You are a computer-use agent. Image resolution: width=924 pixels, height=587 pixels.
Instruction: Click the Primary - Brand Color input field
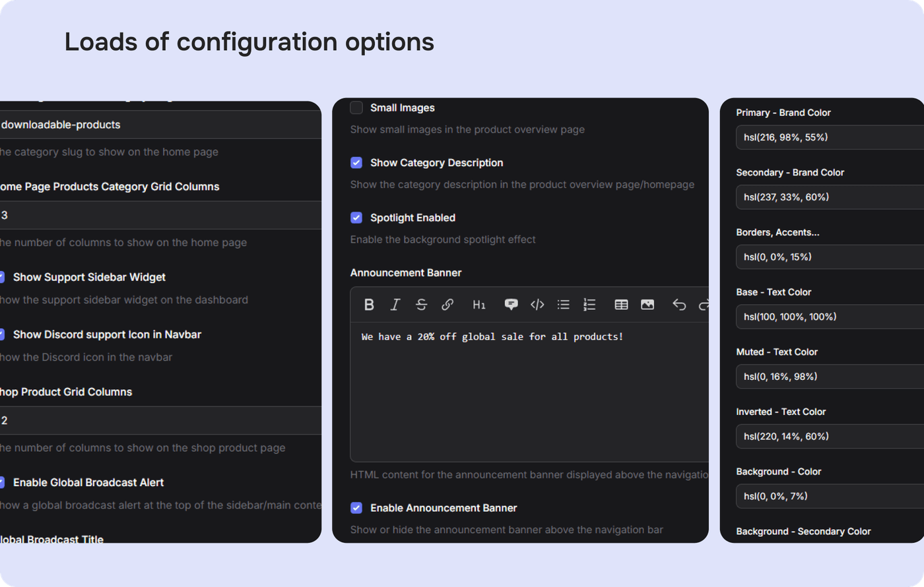(x=829, y=137)
